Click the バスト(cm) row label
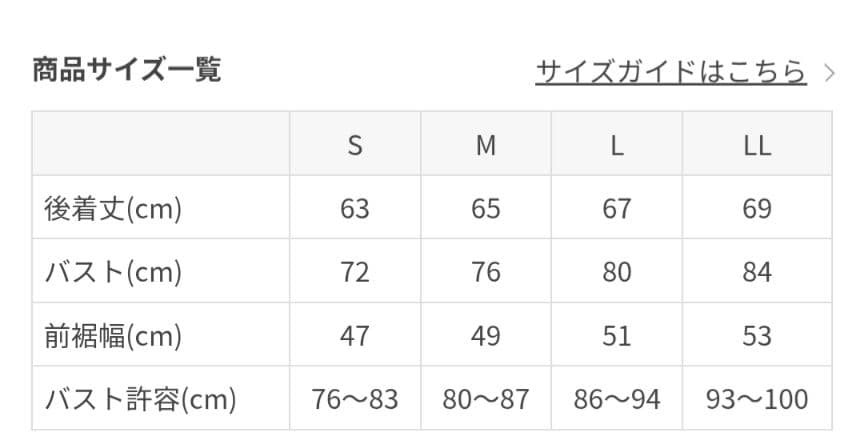 pyautogui.click(x=113, y=272)
